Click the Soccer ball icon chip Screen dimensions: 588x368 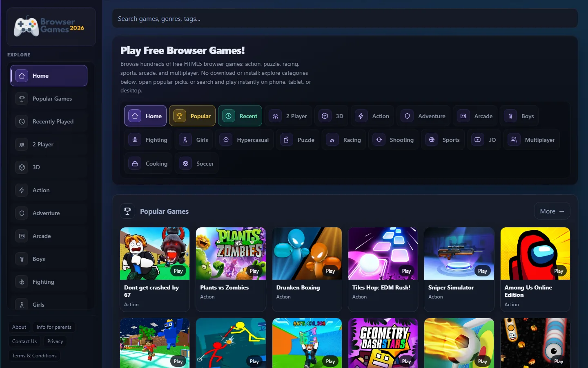click(185, 164)
